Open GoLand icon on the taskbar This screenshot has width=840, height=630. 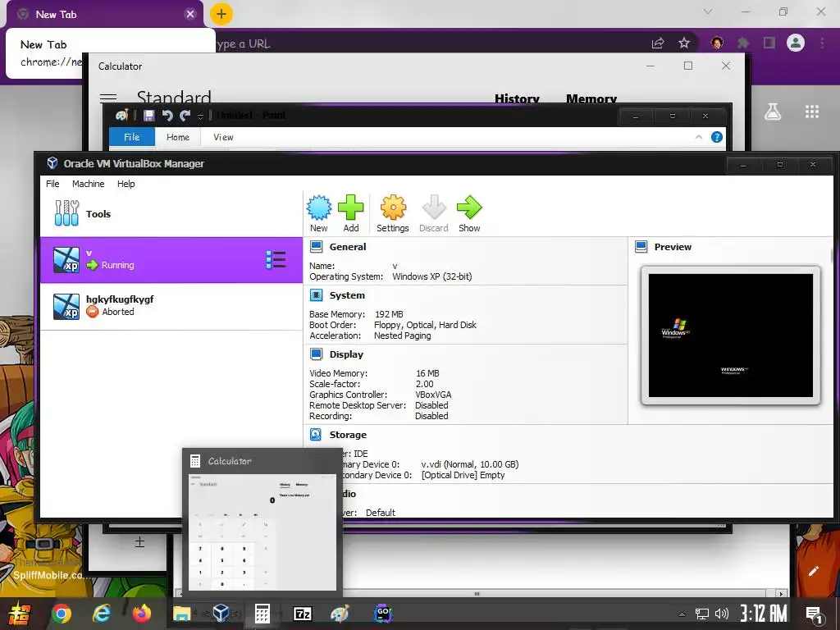382,614
